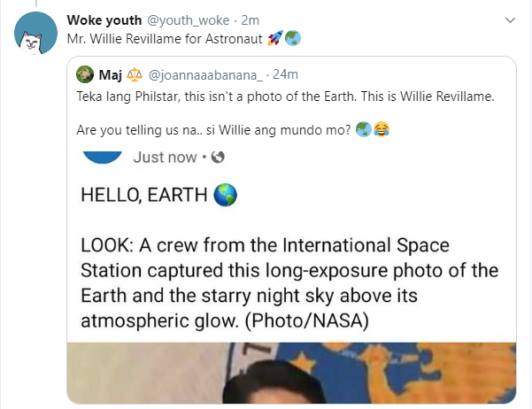Viewport: 532px width, 409px height.
Task: Expand the tweet options chevron menu
Action: [510, 19]
